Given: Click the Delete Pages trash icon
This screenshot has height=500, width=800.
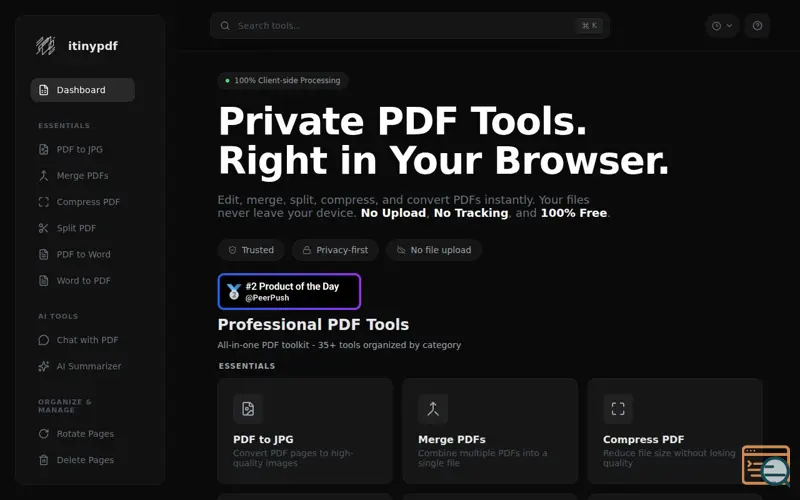Looking at the screenshot, I should coord(44,460).
